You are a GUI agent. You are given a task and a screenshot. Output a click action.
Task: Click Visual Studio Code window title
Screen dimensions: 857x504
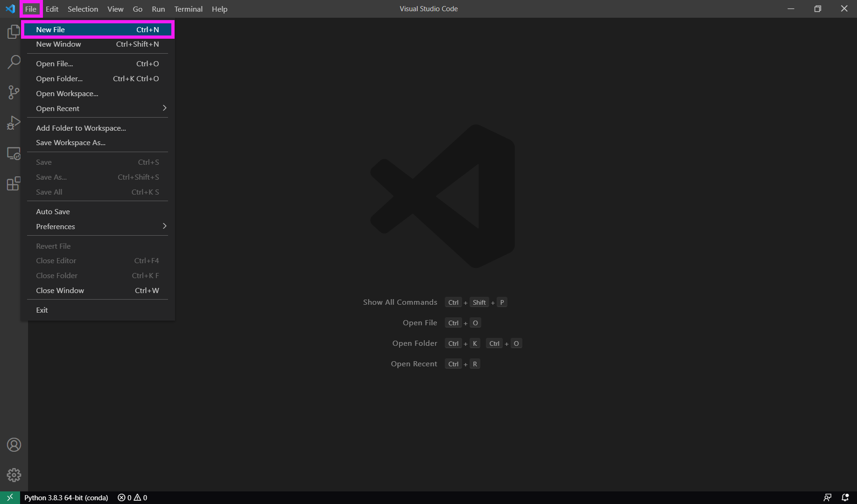tap(428, 9)
